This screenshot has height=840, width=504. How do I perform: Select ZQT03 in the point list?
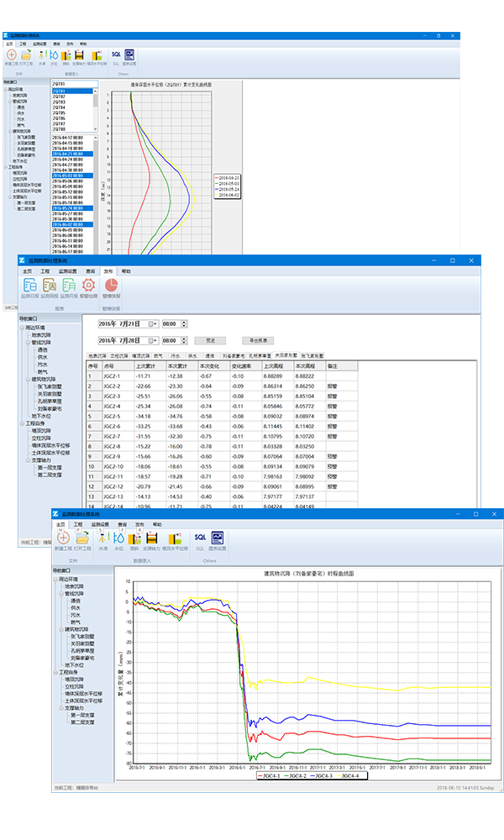click(x=72, y=102)
